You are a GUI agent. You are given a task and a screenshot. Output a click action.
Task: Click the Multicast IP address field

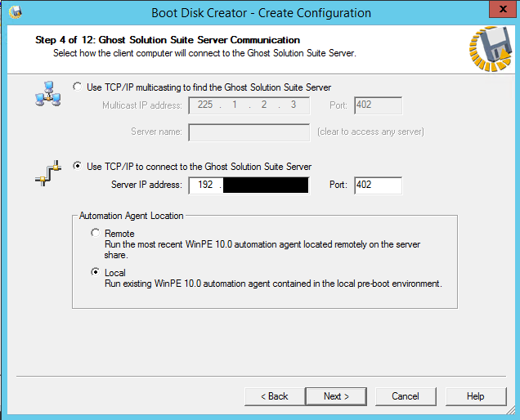pyautogui.click(x=249, y=105)
